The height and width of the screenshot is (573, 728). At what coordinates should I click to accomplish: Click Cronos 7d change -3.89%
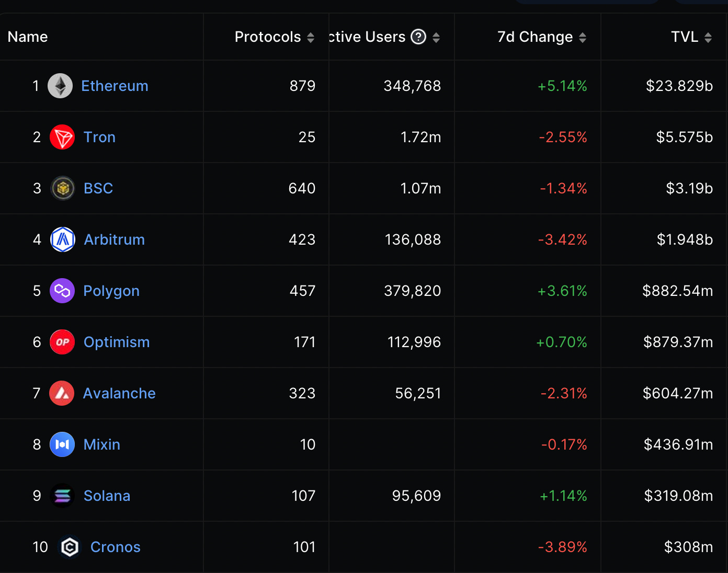[563, 547]
